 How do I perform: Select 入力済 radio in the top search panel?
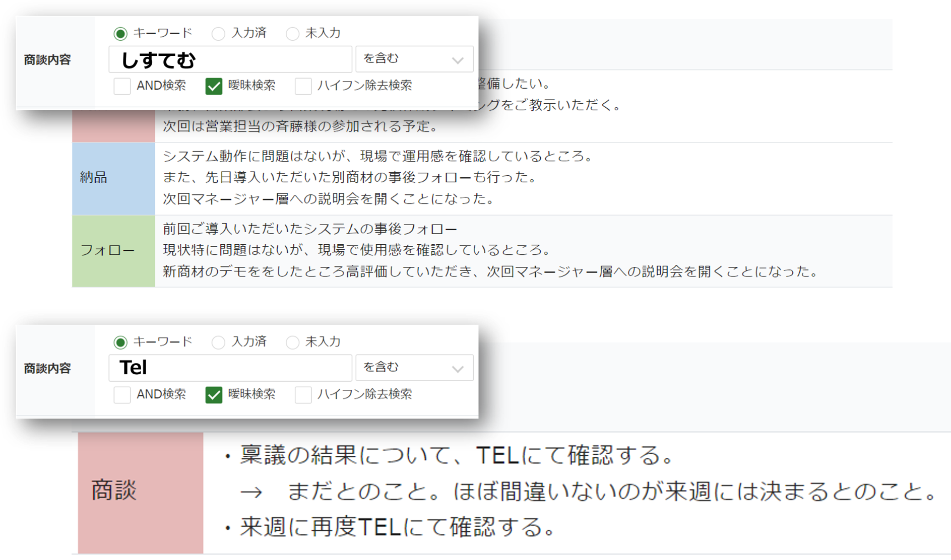(218, 34)
